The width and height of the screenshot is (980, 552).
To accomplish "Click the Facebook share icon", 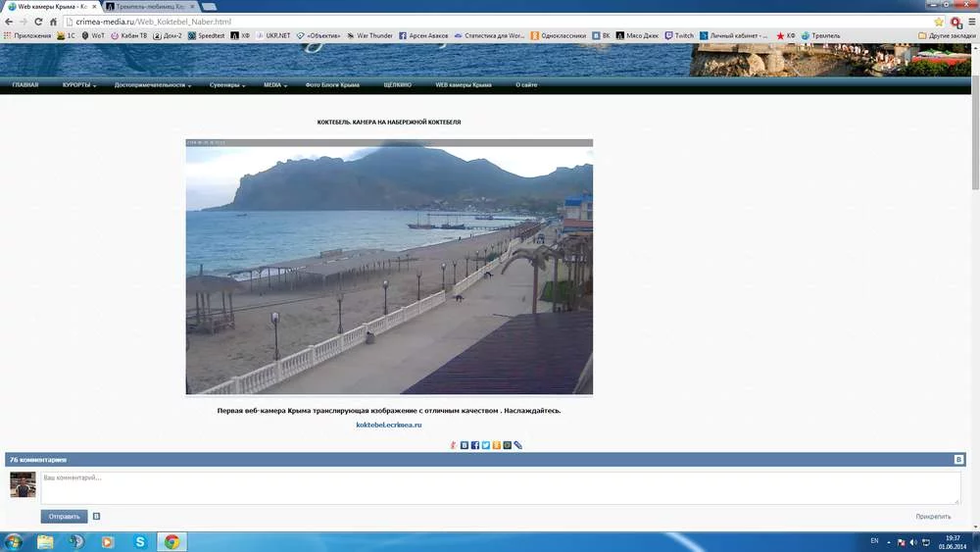I will [x=475, y=445].
